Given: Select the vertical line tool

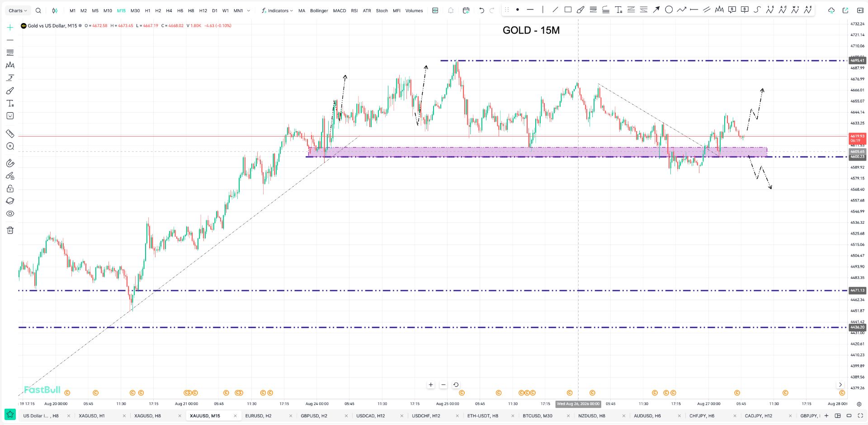Looking at the screenshot, I should coord(543,9).
